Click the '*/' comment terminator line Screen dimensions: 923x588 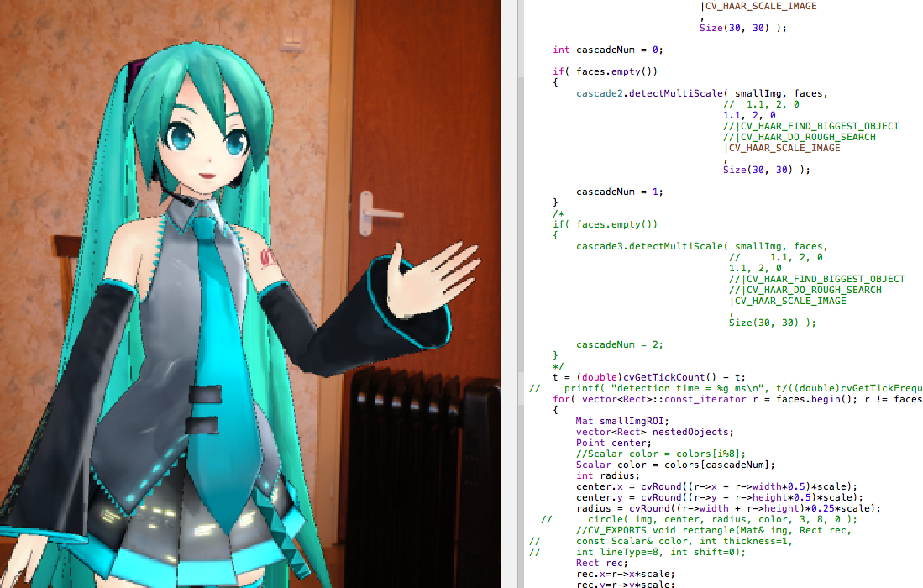click(558, 367)
